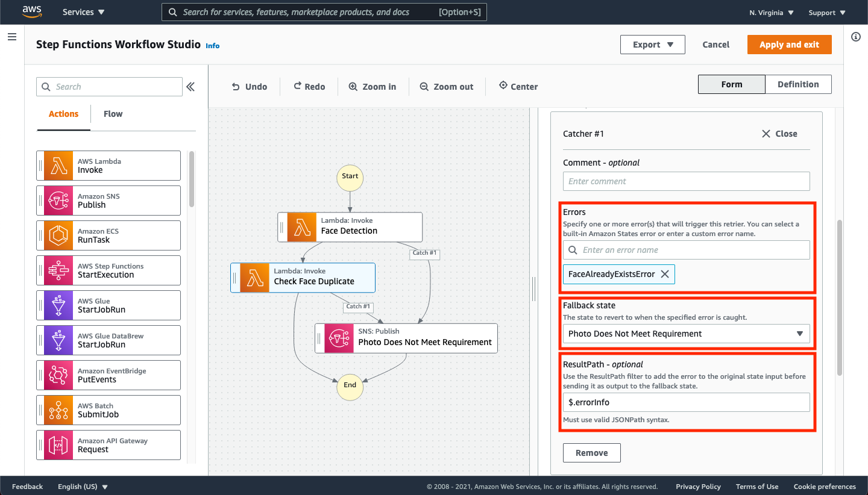Click Catch #1 label under Check Face Duplicate

pyautogui.click(x=358, y=307)
